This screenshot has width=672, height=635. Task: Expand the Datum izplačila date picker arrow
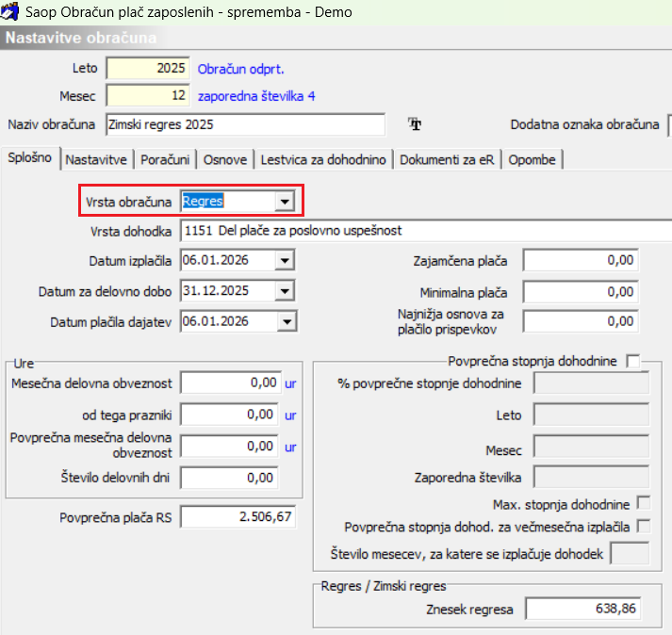pos(285,261)
